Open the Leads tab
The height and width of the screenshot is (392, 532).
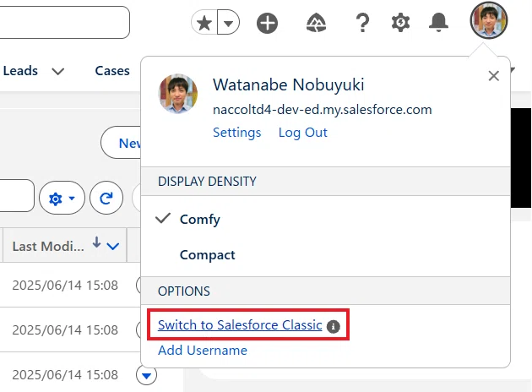tap(20, 71)
